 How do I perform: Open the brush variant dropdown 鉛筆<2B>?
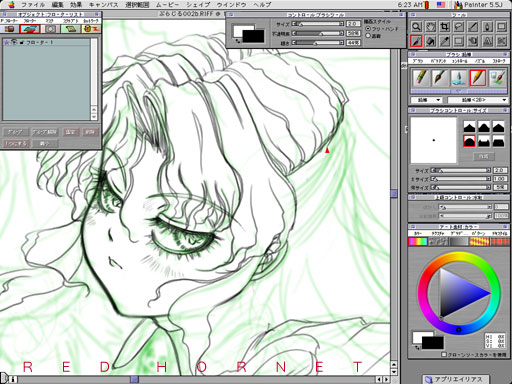(478, 100)
